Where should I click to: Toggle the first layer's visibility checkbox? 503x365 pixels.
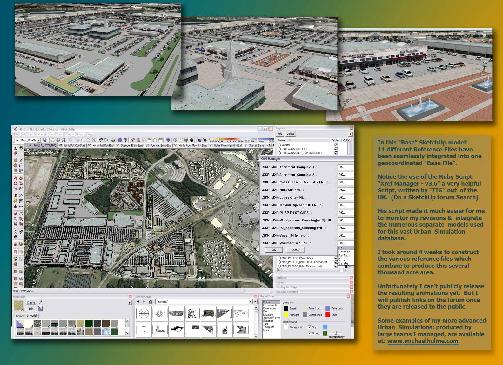pos(335,145)
